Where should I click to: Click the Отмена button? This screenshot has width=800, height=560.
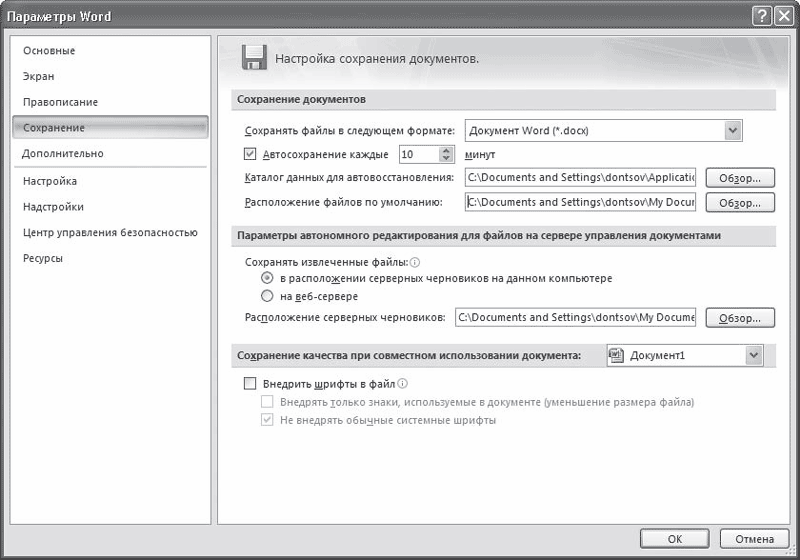754,539
